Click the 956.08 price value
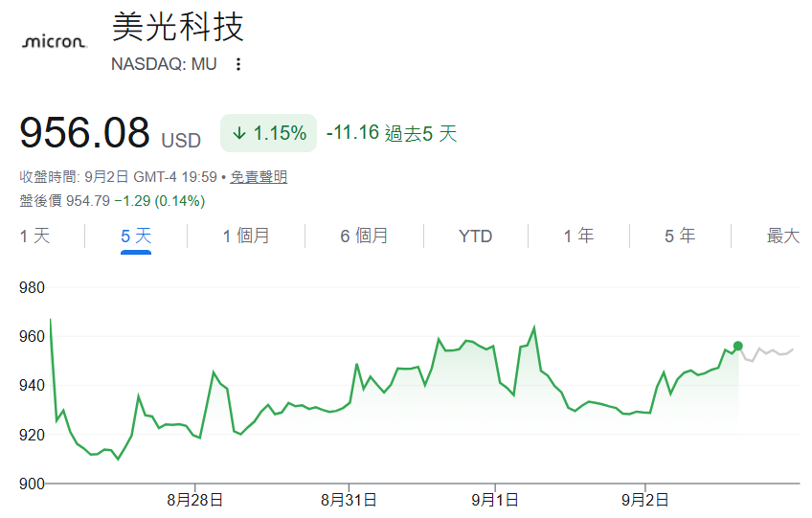812x518 pixels. 84,132
